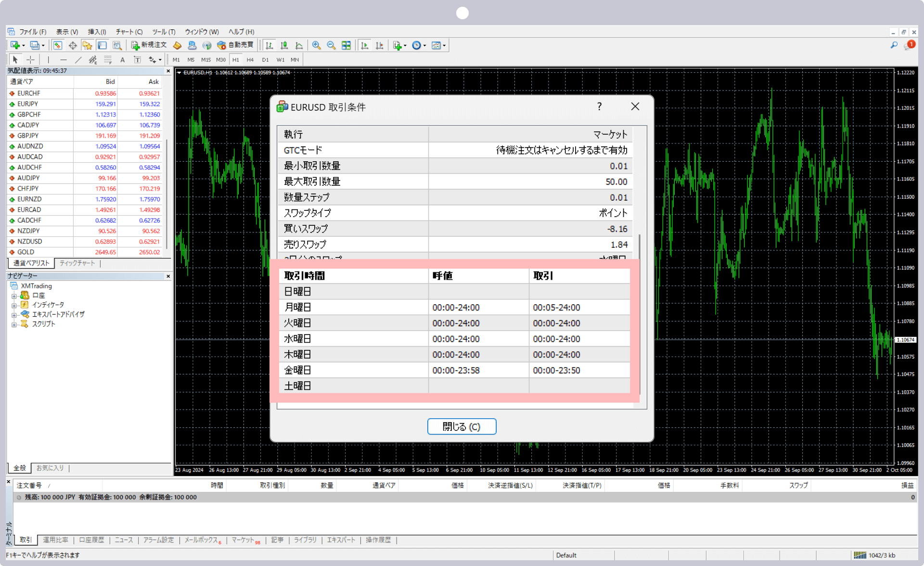Open the ファイル (F) menu
924x566 pixels.
point(33,32)
